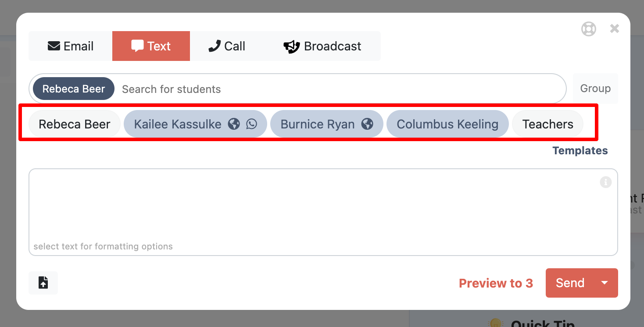Click the Preview to 3 link
This screenshot has height=327, width=644.
[496, 283]
